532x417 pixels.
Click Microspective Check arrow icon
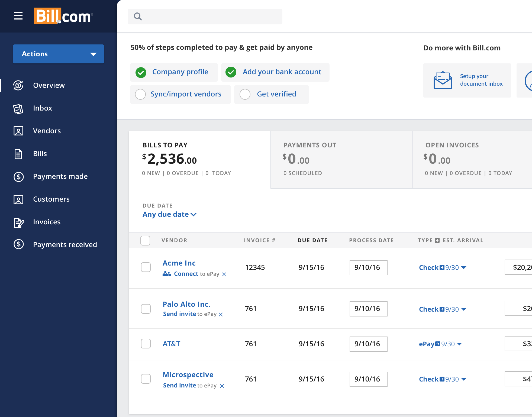(x=442, y=379)
